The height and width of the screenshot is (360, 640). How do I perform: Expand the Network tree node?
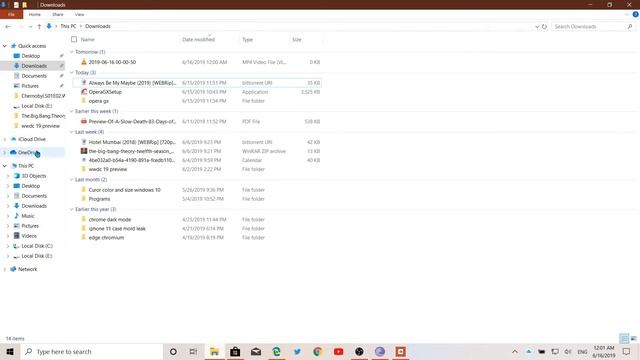(x=4, y=269)
